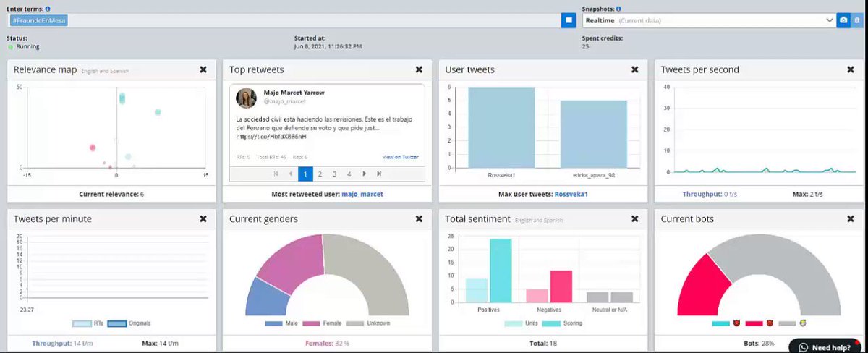Go to previous retweet page
The height and width of the screenshot is (353, 868).
click(291, 174)
